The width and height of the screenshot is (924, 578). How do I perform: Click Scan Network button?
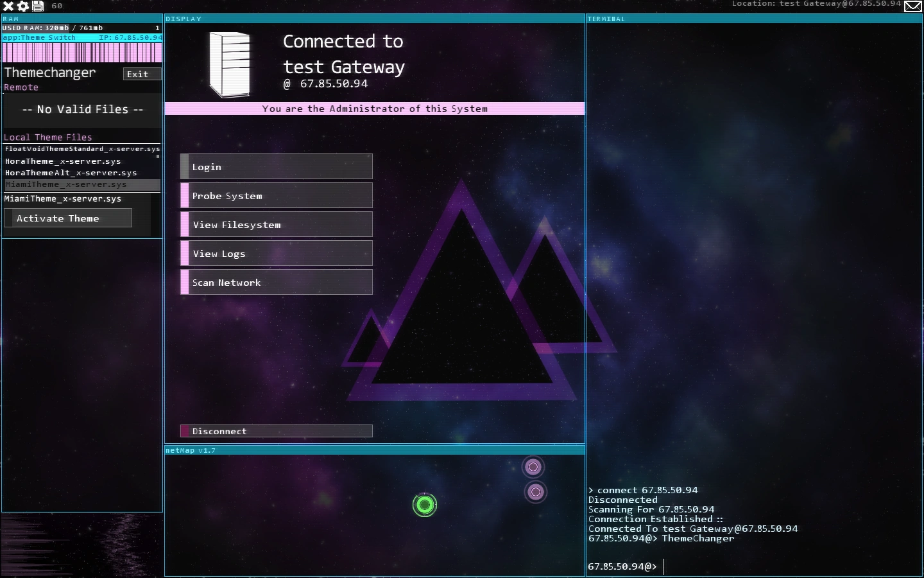[277, 282]
